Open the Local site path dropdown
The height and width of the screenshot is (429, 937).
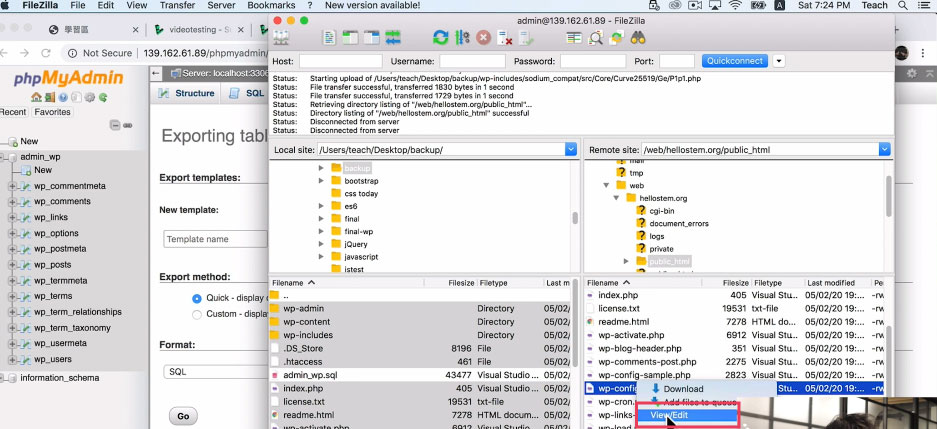570,149
